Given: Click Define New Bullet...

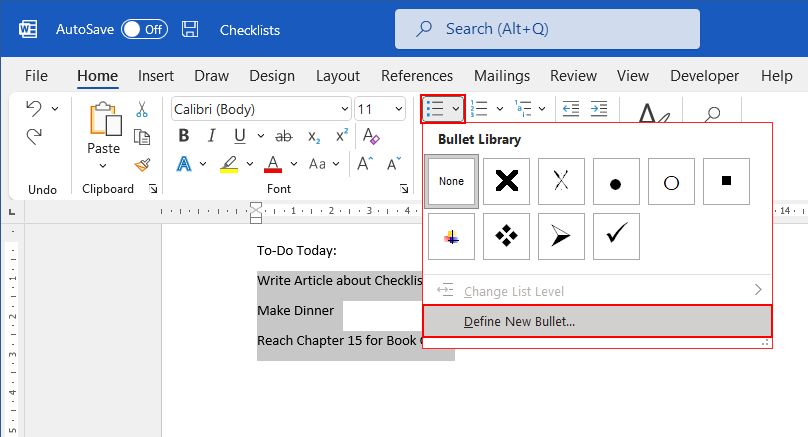Looking at the screenshot, I should coord(597,322).
